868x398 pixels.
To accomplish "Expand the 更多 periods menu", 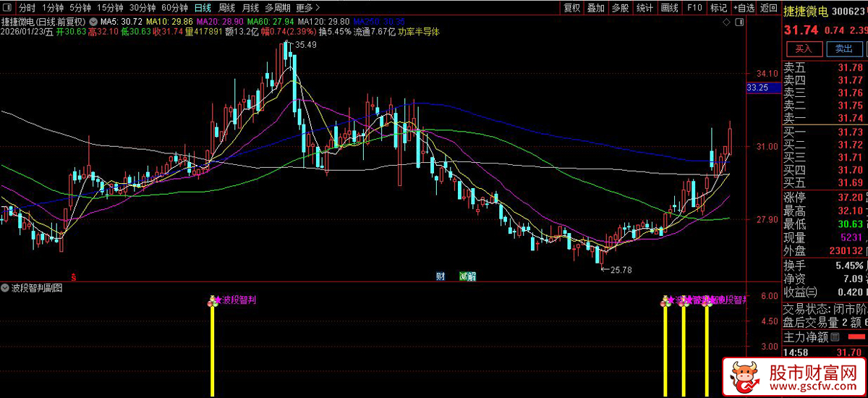I will click(x=307, y=8).
